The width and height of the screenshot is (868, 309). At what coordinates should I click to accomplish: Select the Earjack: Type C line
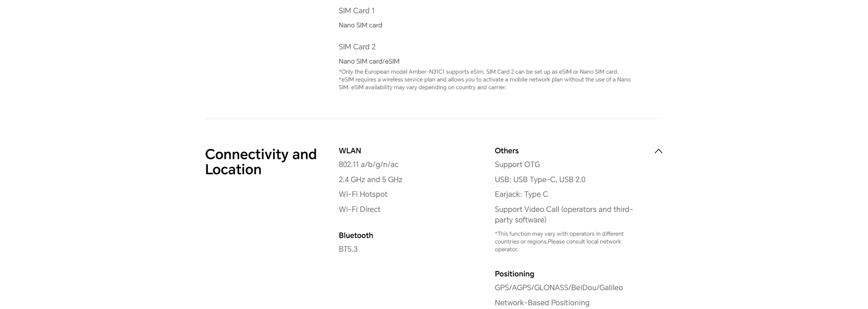(x=521, y=194)
